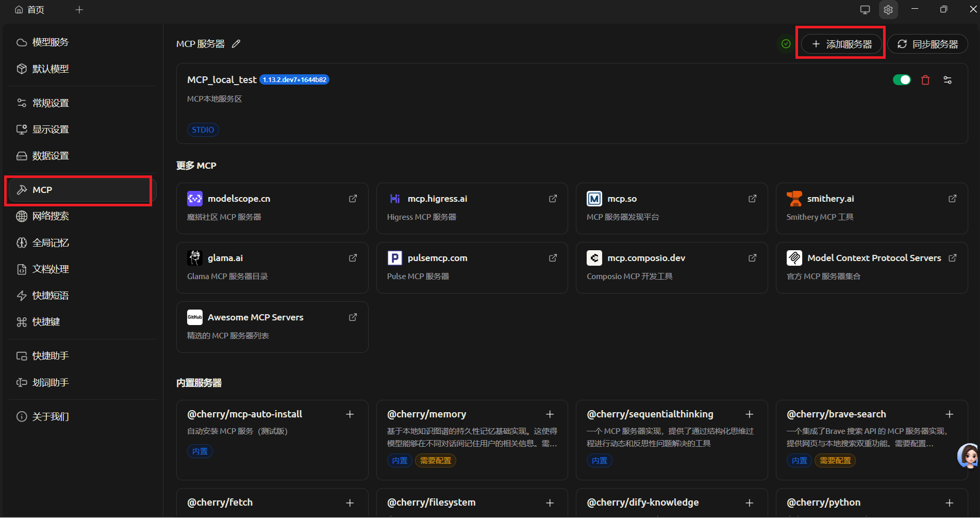Open the glama.ai external link icon
980x518 pixels.
[353, 258]
